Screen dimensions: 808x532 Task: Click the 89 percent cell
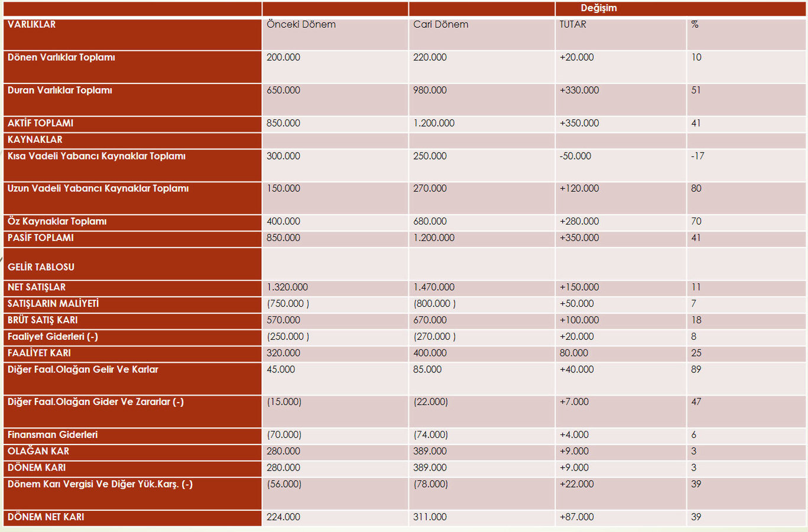pyautogui.click(x=696, y=369)
